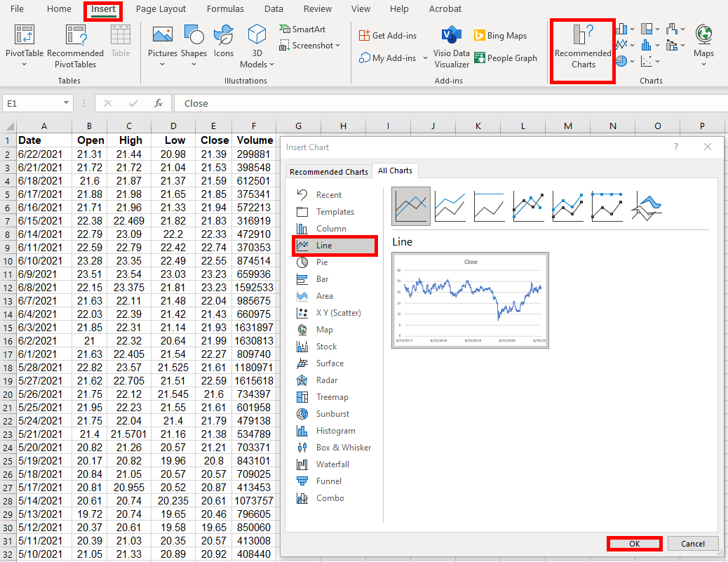728x562 pixels.
Task: Select the Stacked Line chart subtype
Action: 450,206
